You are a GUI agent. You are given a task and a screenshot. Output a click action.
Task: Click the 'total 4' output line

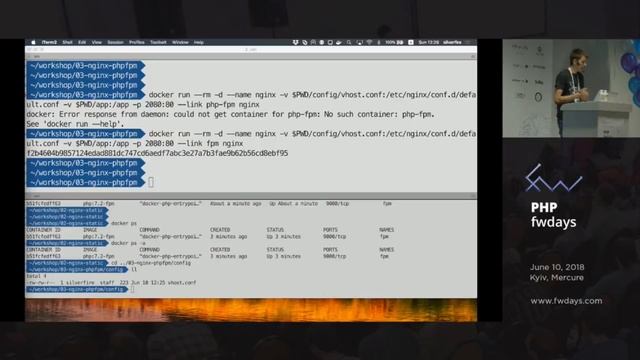[36, 276]
